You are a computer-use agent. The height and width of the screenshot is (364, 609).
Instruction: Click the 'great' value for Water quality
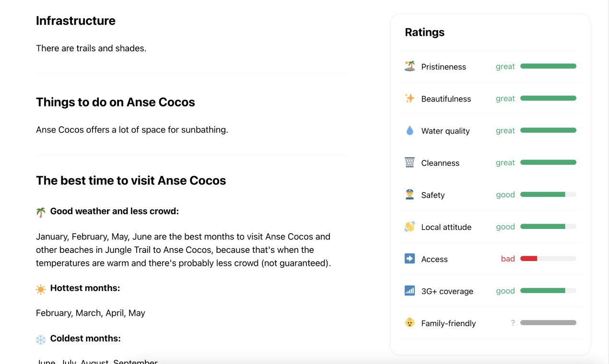click(x=505, y=131)
